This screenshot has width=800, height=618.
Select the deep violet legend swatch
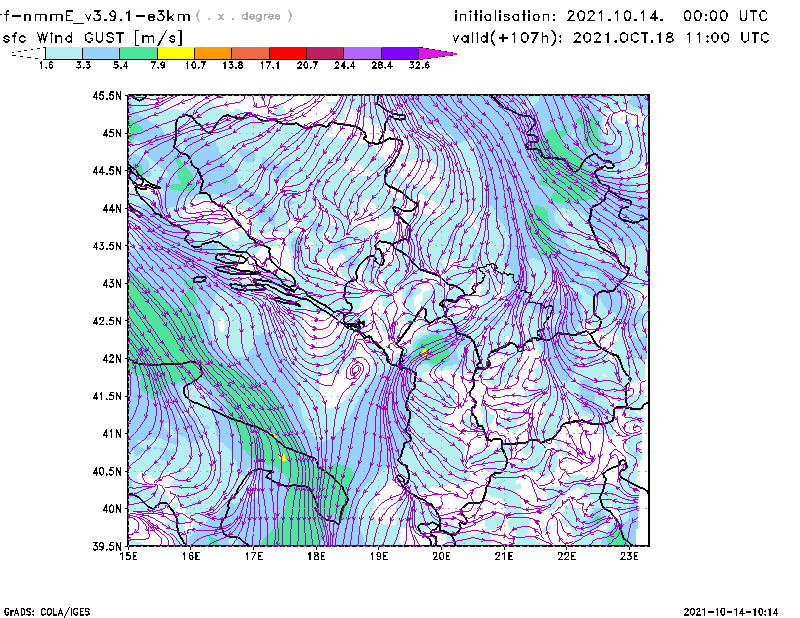click(x=399, y=53)
